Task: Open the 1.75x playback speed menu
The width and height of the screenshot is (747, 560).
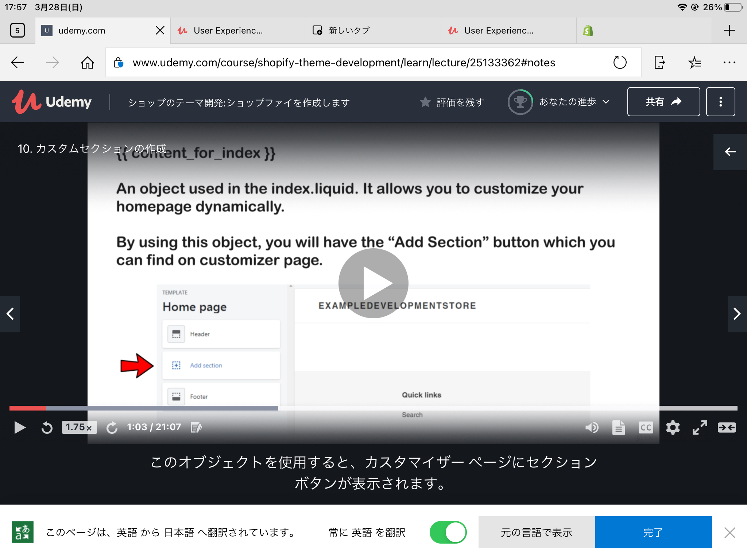Action: [x=79, y=427]
